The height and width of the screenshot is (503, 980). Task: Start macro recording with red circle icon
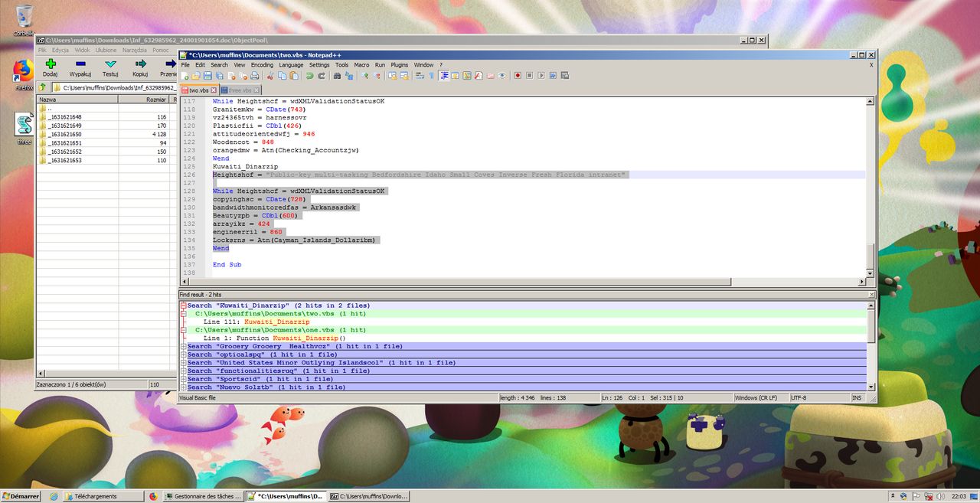(518, 76)
